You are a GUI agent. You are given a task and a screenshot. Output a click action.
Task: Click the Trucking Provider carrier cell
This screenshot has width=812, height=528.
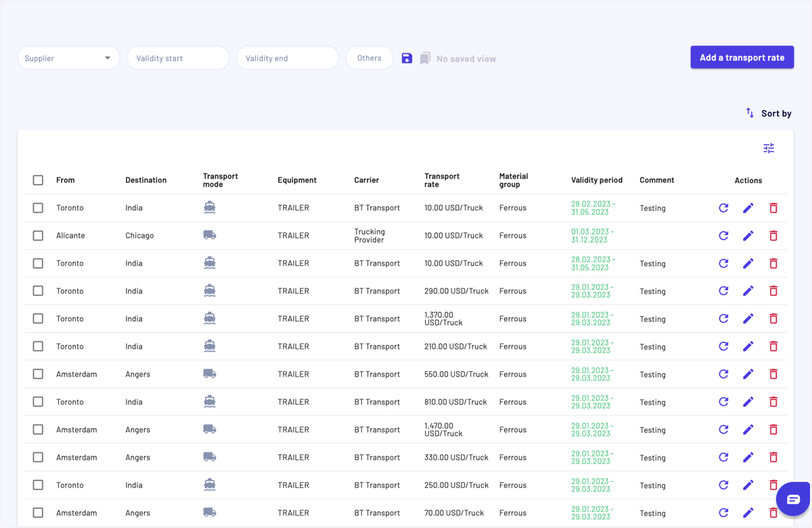(369, 235)
